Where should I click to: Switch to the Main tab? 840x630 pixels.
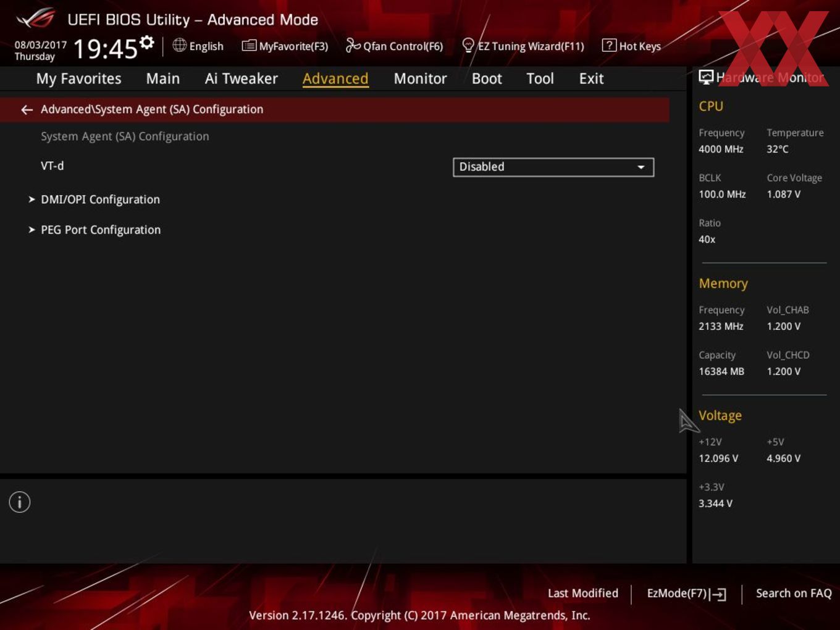pyautogui.click(x=163, y=78)
